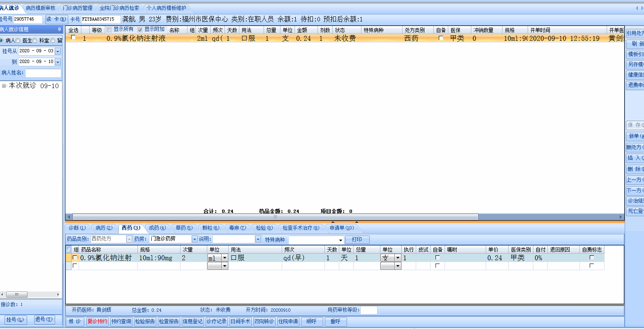Toggle 自费标志 for the 0.9%氯化钠注射 row

click(592, 258)
